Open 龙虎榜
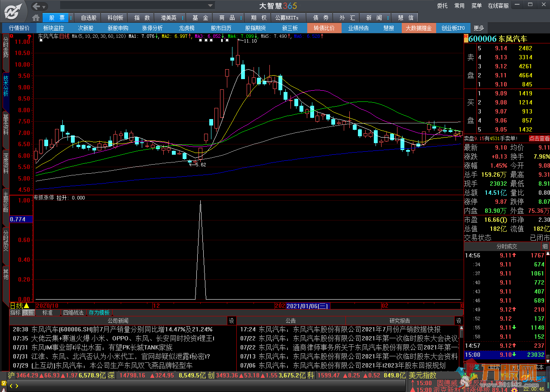Viewport: 550px width, 392px height. pyautogui.click(x=186, y=28)
